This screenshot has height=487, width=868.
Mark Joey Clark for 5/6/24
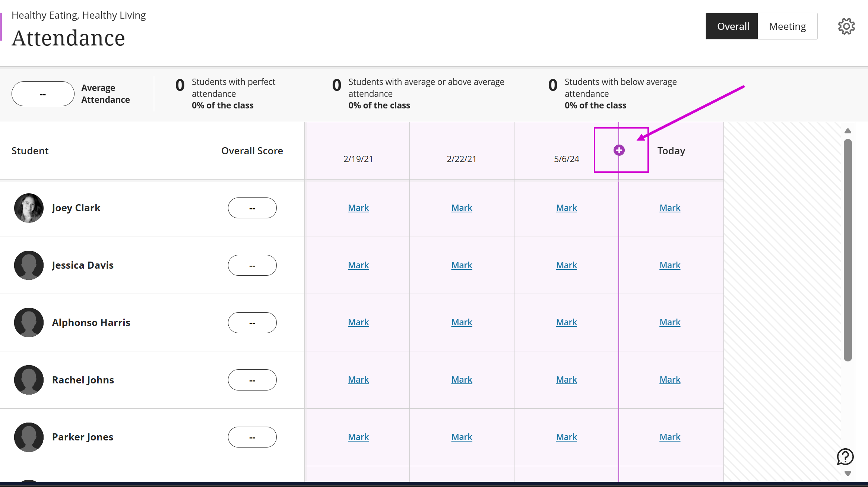(x=567, y=208)
